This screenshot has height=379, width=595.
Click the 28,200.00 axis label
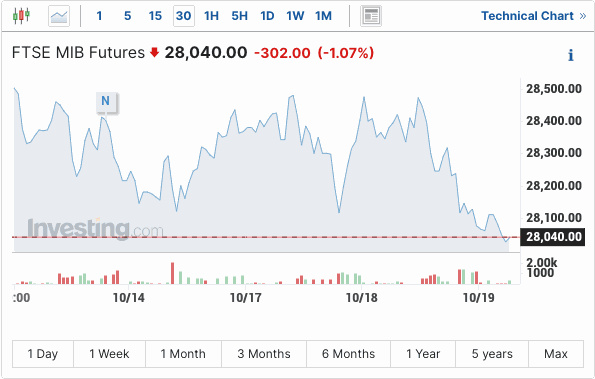pyautogui.click(x=554, y=186)
